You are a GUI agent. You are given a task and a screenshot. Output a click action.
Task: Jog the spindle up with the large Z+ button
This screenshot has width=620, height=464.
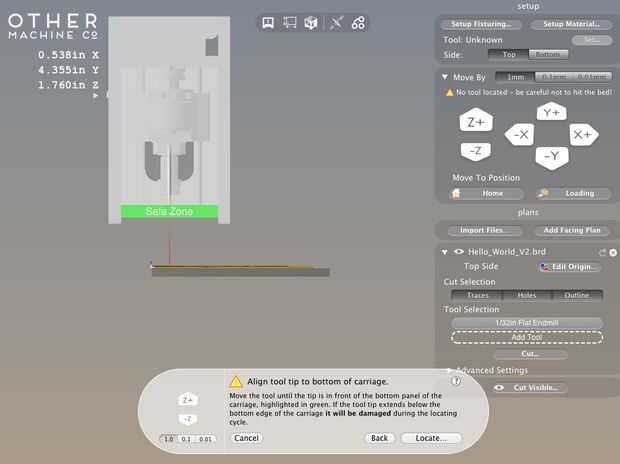point(476,121)
